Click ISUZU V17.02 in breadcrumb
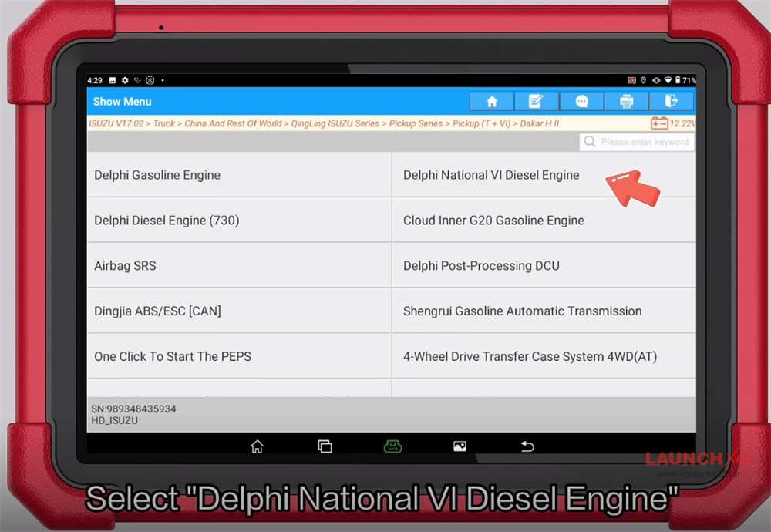 tap(116, 123)
